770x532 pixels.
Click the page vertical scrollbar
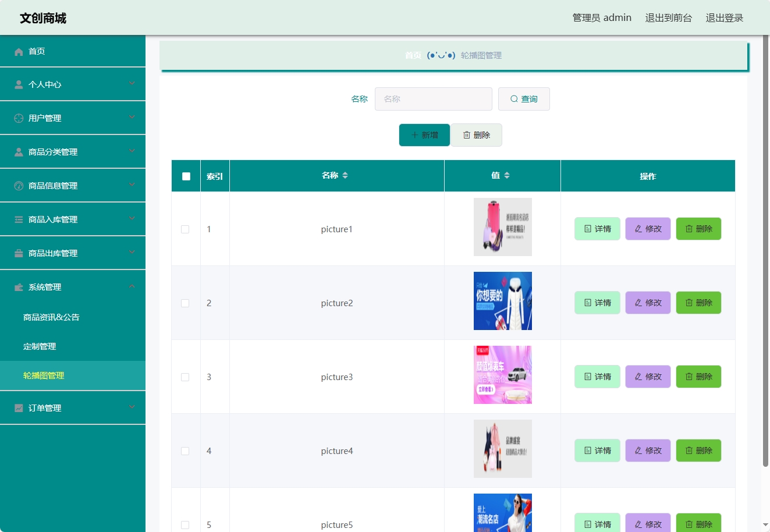(765, 251)
